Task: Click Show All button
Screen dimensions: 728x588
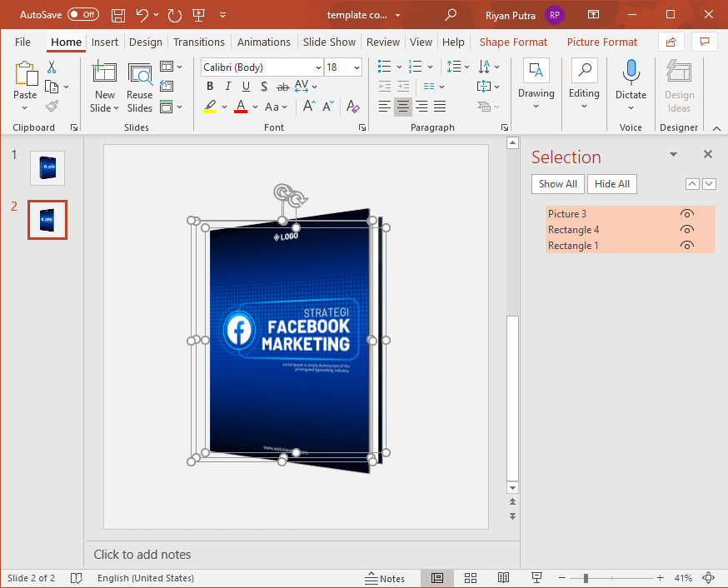Action: pos(557,184)
